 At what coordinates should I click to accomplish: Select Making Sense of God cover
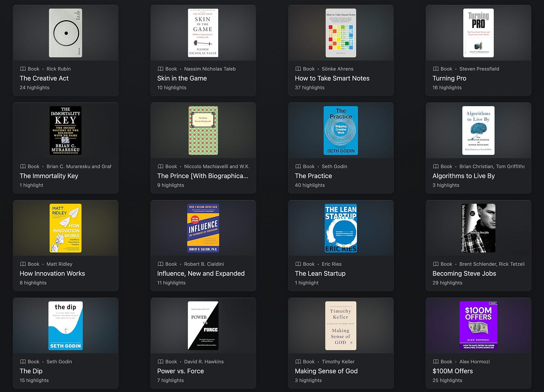pos(341,325)
